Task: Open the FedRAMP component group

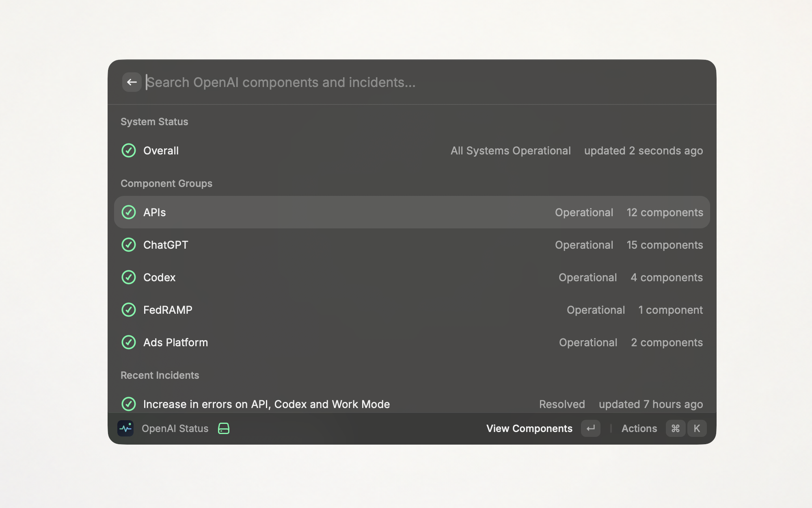Action: [412, 310]
